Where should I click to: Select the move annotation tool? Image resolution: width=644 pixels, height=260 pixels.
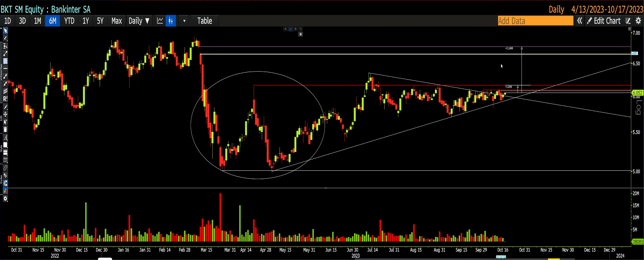5,114
